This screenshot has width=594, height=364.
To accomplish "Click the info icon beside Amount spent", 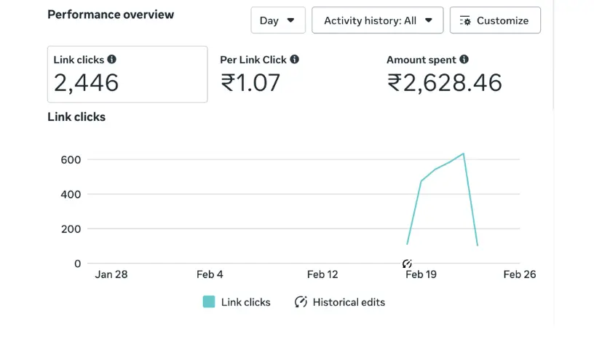I will point(464,60).
